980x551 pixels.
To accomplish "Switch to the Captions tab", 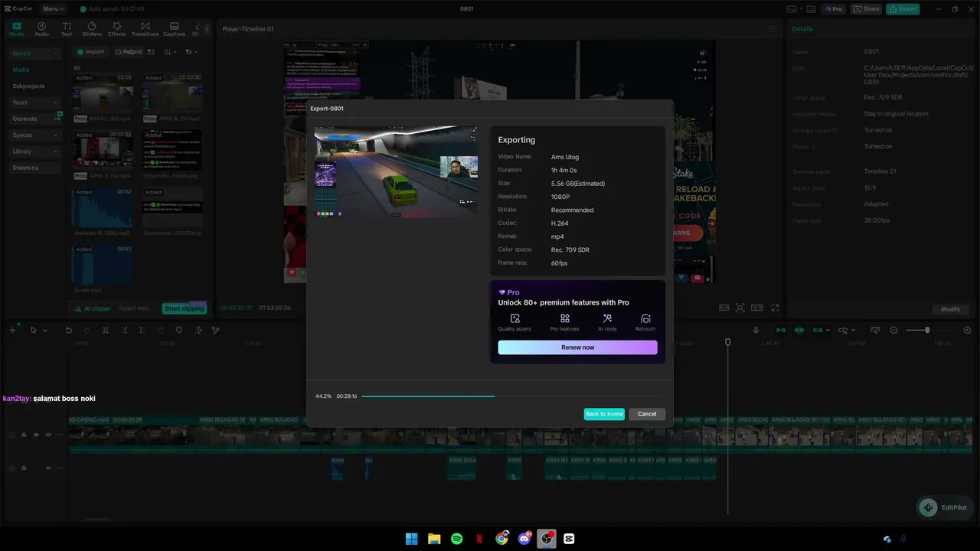I will coord(174,29).
